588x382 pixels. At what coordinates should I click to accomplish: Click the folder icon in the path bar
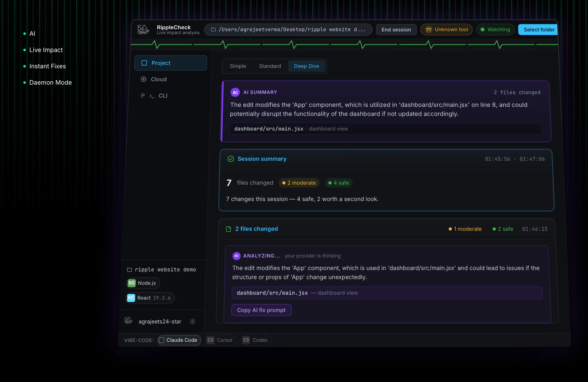pos(213,30)
